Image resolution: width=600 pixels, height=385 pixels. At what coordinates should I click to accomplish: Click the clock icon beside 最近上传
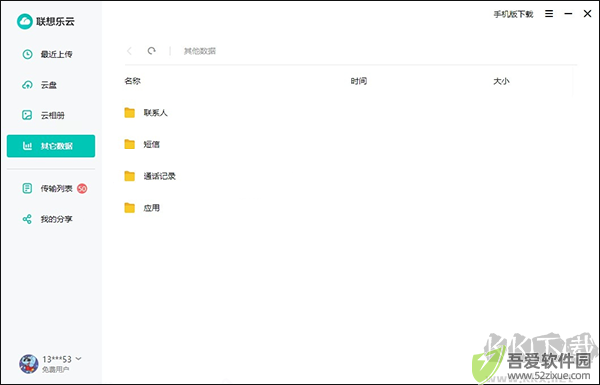click(27, 54)
